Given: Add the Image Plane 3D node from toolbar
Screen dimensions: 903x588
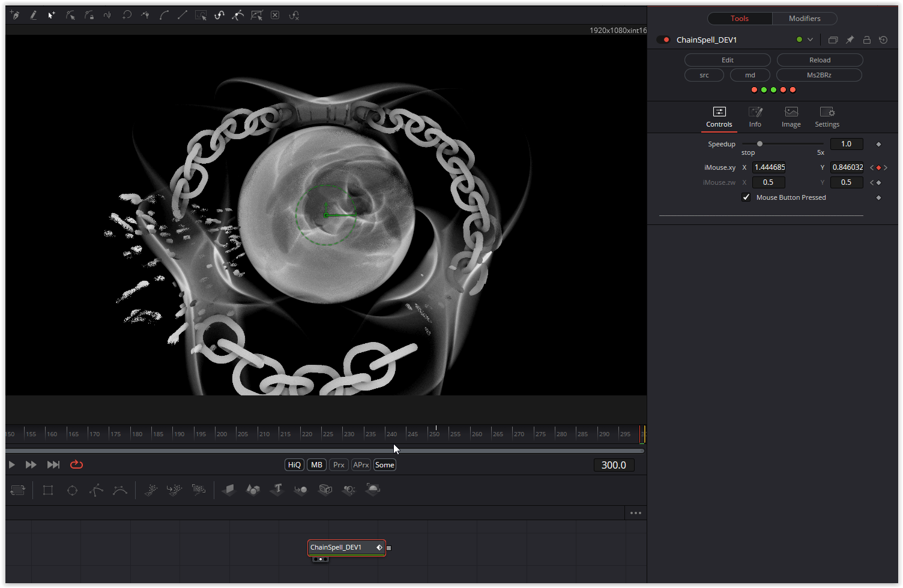Looking at the screenshot, I should click(229, 490).
